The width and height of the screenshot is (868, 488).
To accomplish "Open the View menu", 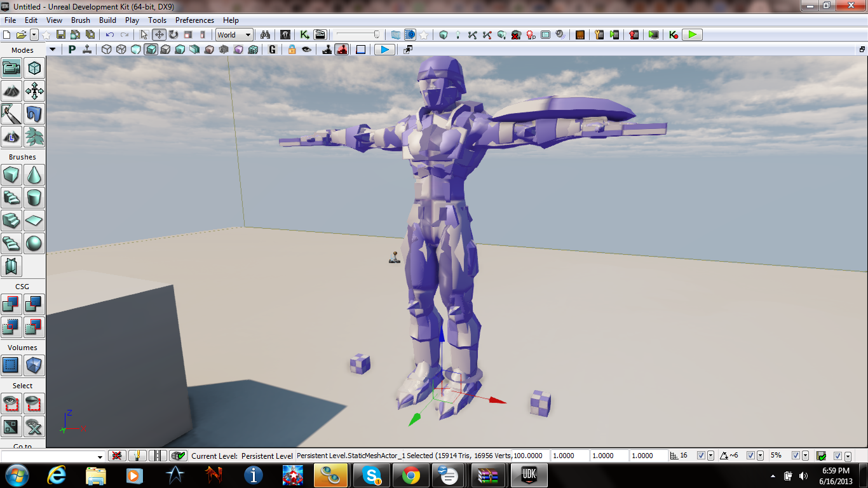I will coord(55,20).
